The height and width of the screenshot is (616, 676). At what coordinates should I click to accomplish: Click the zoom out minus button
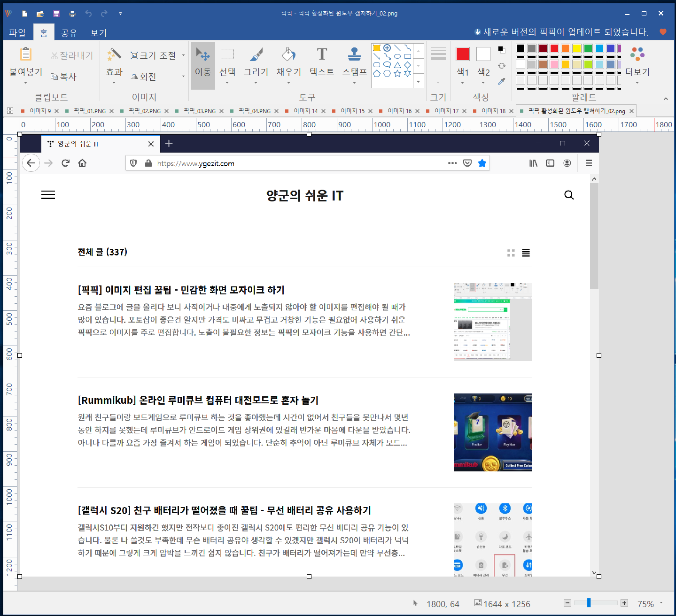pyautogui.click(x=567, y=603)
